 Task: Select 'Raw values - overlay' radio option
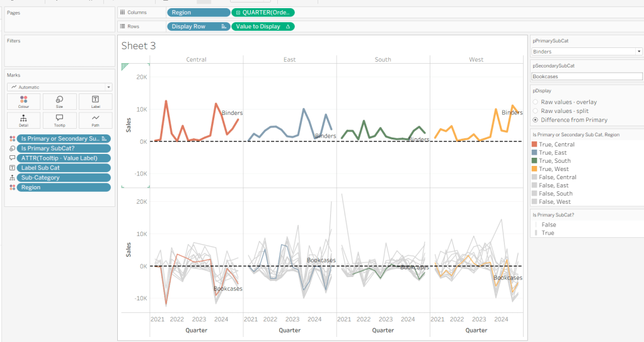point(536,102)
